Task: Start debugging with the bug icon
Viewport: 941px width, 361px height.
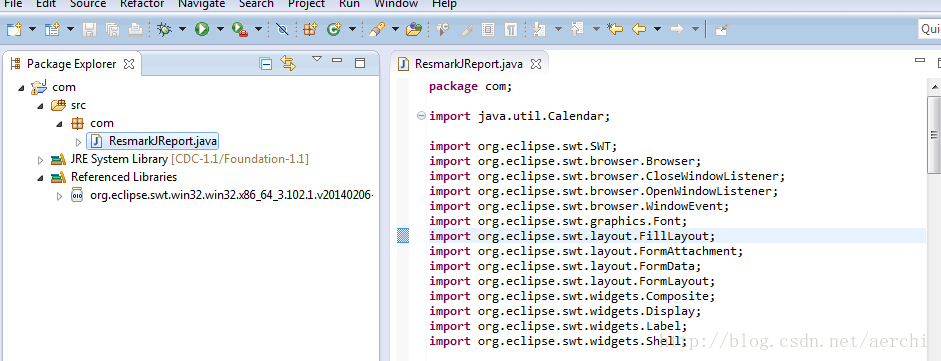Action: (x=164, y=29)
